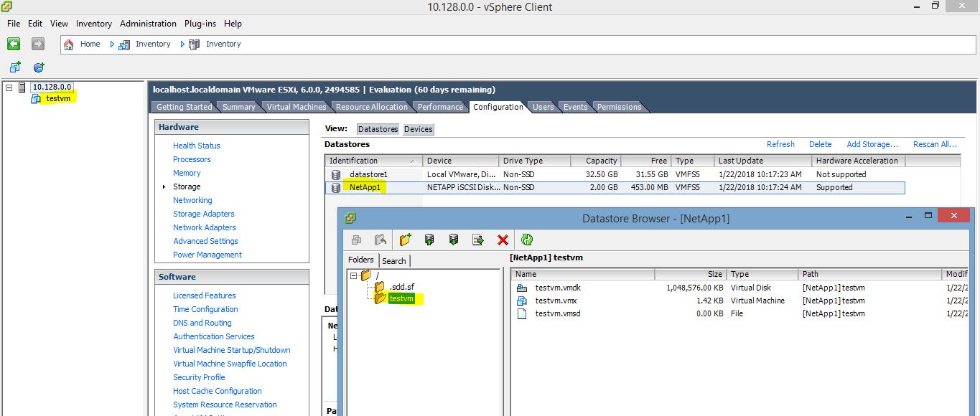Open the Add Storage link
The image size is (980, 416).
872,144
